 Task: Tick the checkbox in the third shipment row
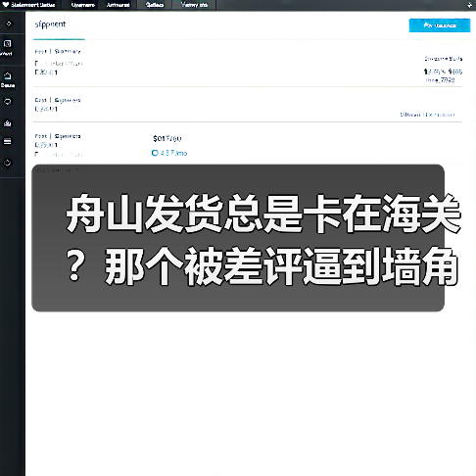(x=36, y=154)
